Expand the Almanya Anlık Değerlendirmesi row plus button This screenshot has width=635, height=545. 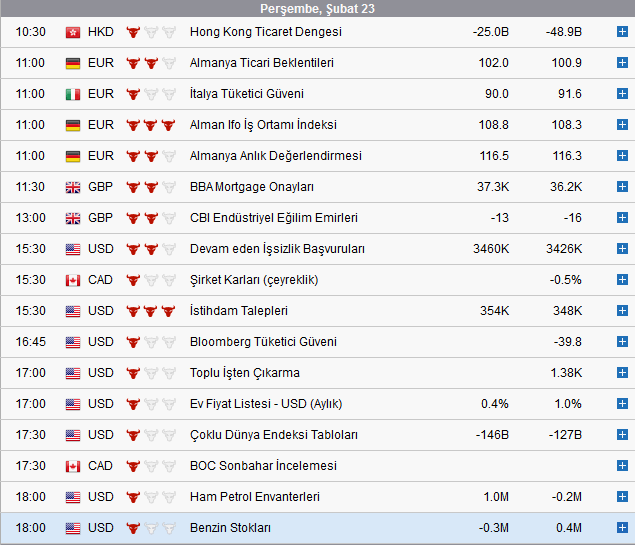pos(622,156)
